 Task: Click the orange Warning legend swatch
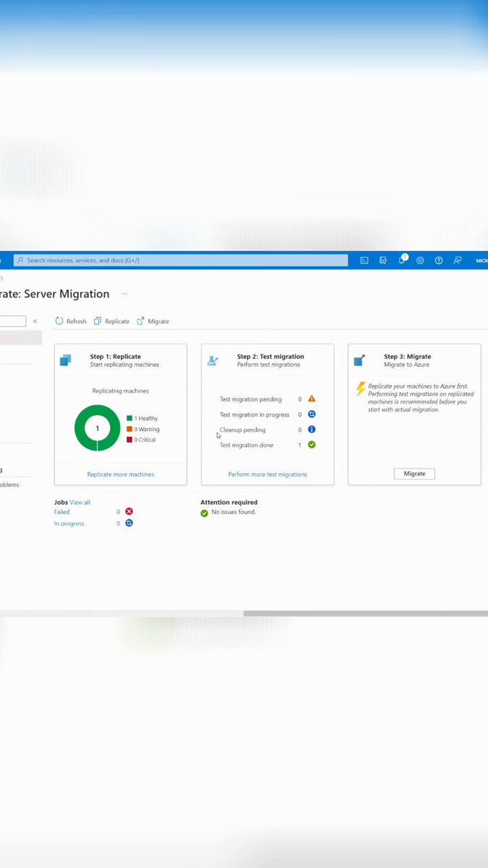(129, 429)
